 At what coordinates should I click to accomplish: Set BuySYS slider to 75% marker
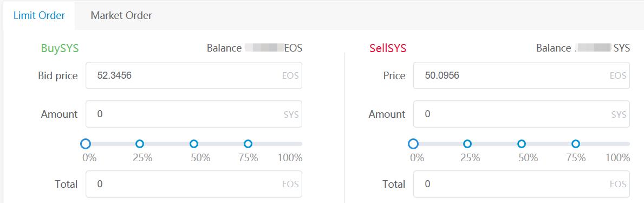[248, 144]
